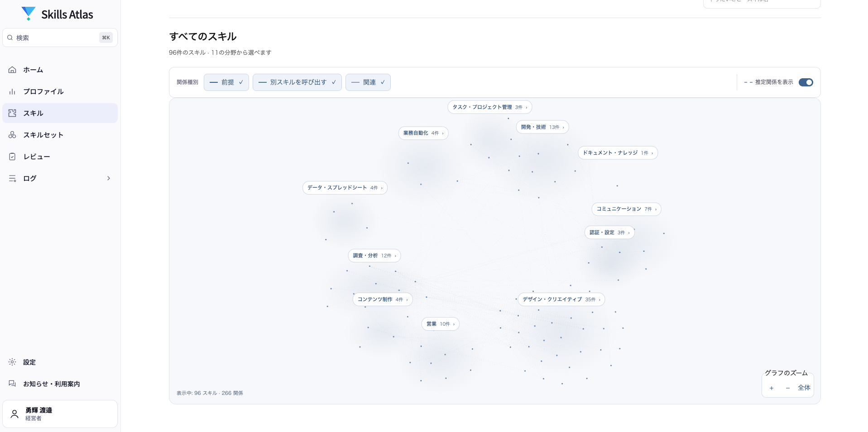Open お知らせ・利用案内 page
The width and height of the screenshot is (868, 432).
click(x=60, y=384)
